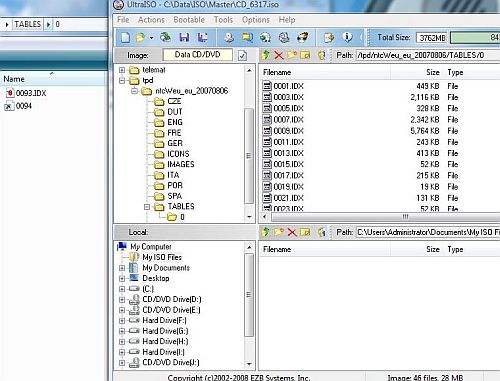
Task: Click the green Up arrow in image pane
Action: click(266, 55)
